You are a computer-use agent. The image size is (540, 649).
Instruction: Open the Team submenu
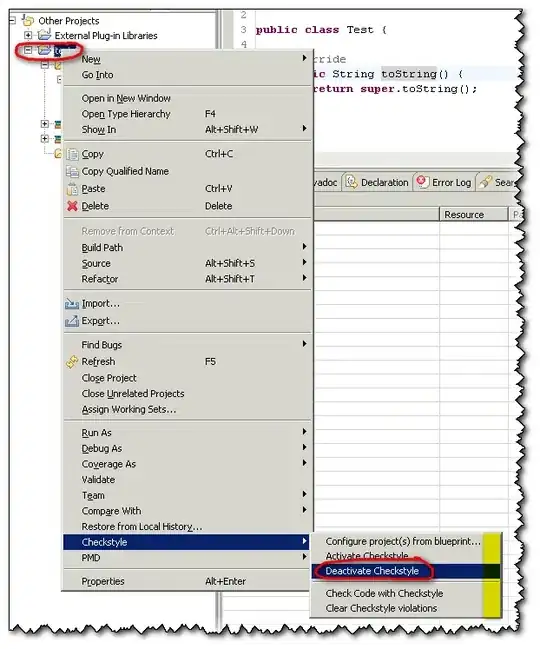187,495
